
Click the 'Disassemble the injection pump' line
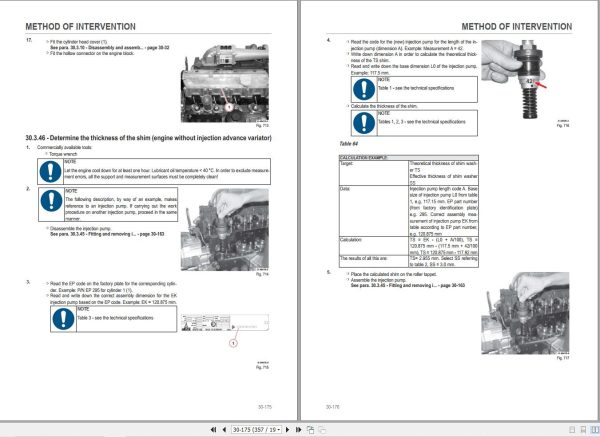[x=80, y=228]
